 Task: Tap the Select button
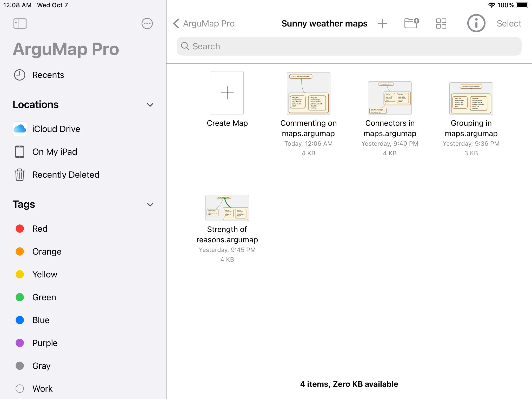click(509, 23)
